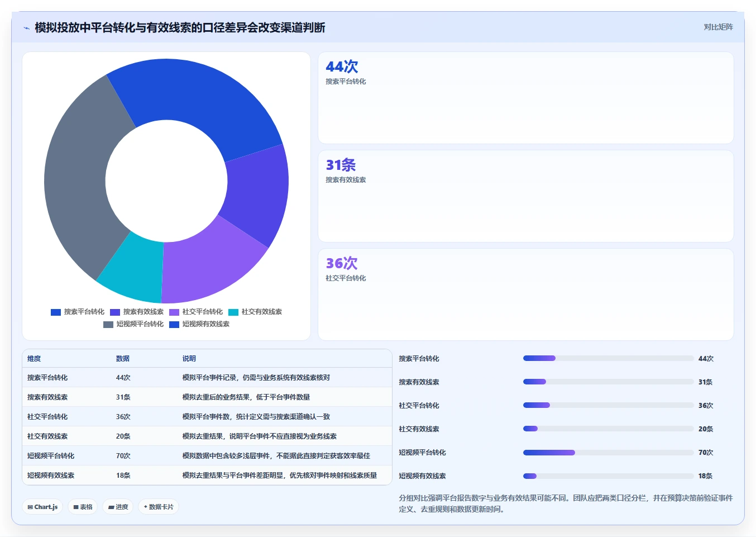Screen dimensions: 756x537
Task: Click the 短视频有效线索 progress bar
Action: 609,476
